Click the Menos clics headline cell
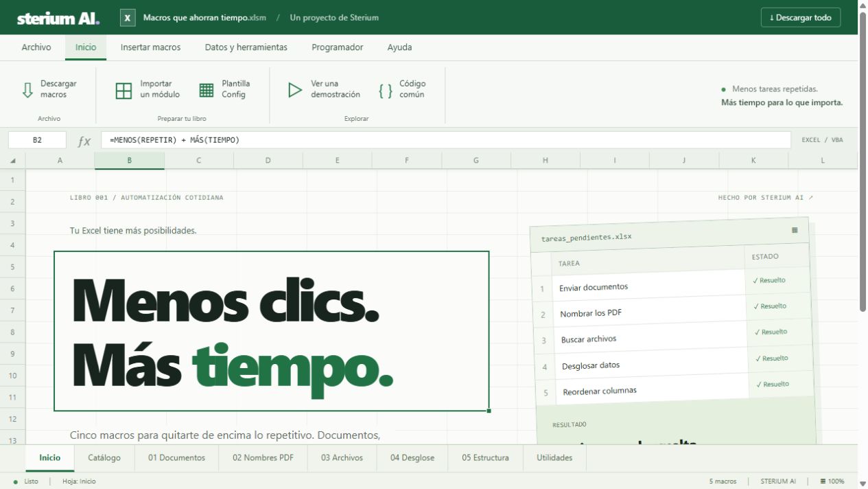 tap(272, 331)
